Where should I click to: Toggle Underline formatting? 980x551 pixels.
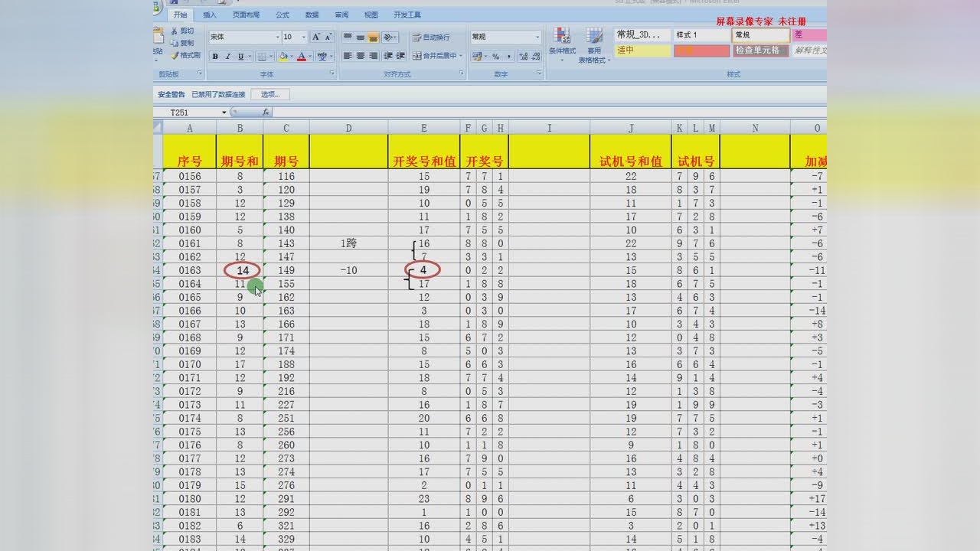coord(240,56)
